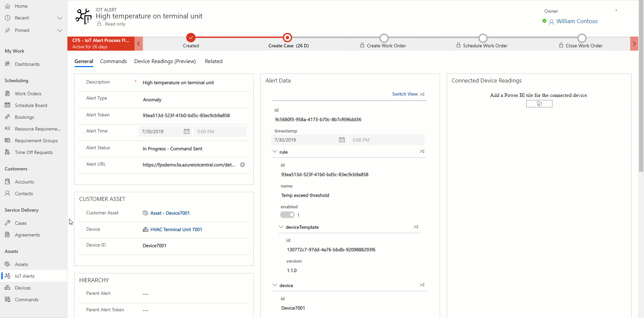Expand the Recent list chevron
This screenshot has width=644, height=318.
point(60,18)
